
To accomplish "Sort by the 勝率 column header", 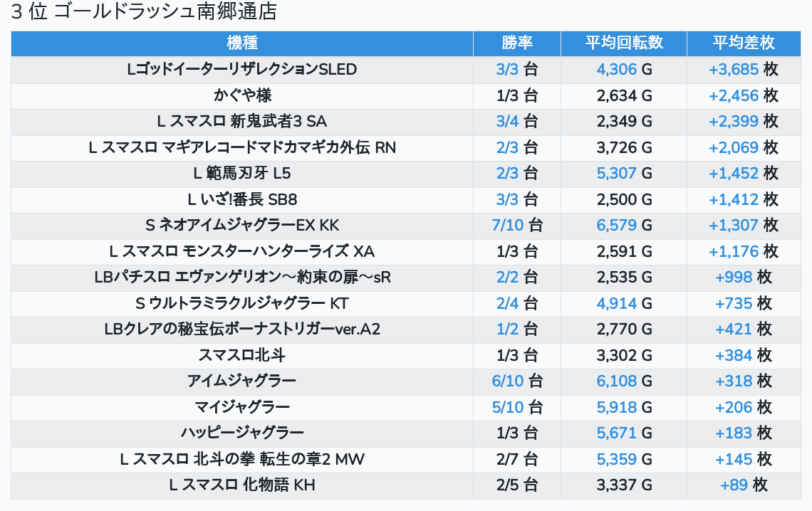I will pyautogui.click(x=516, y=43).
